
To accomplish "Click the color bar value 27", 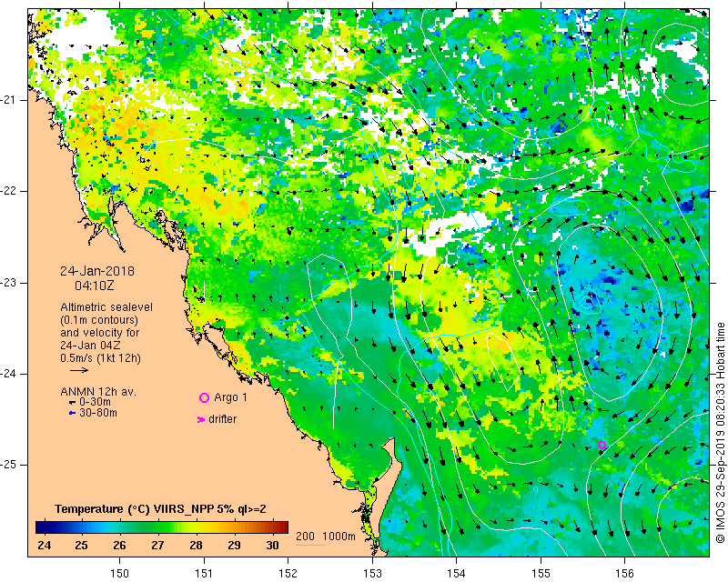I will [157, 545].
